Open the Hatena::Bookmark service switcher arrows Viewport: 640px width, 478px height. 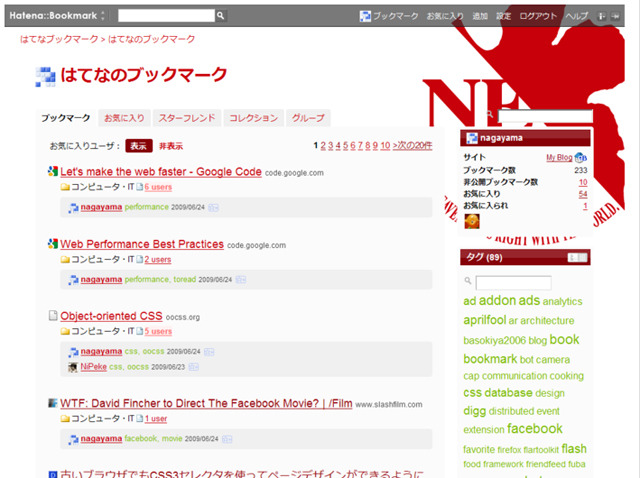tap(103, 16)
